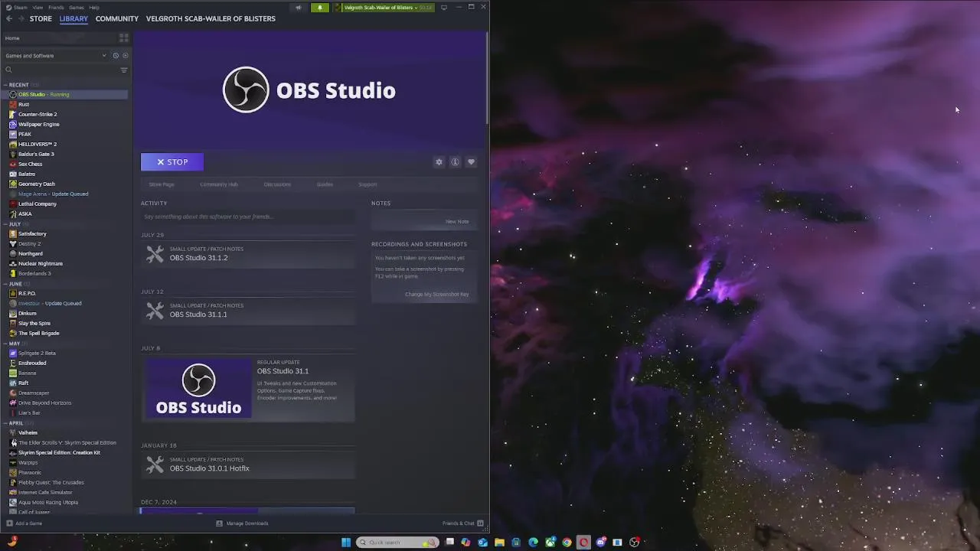
Task: Switch to the COMMUNITY tab
Action: pyautogui.click(x=117, y=18)
